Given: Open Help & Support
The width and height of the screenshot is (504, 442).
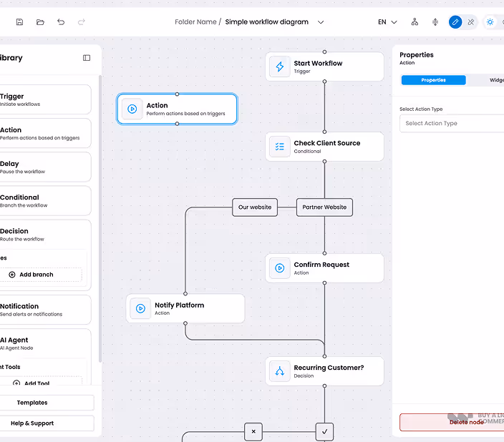Looking at the screenshot, I should click(47, 423).
